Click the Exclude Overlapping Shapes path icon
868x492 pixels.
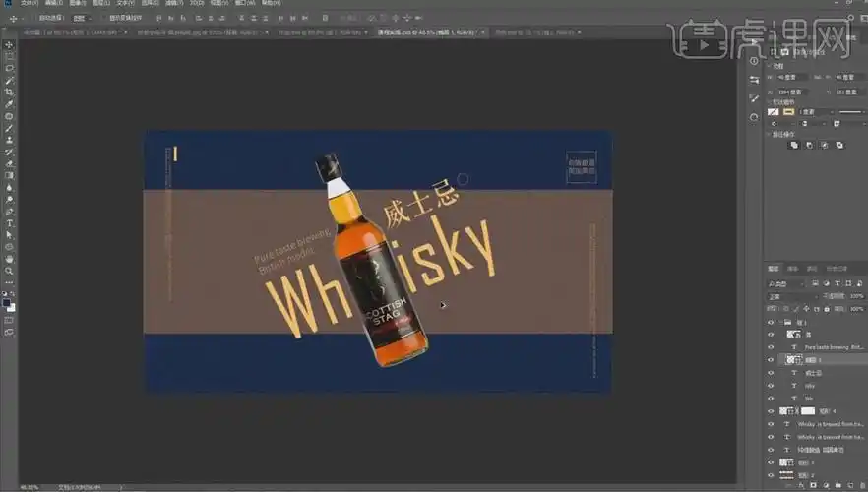coord(839,145)
